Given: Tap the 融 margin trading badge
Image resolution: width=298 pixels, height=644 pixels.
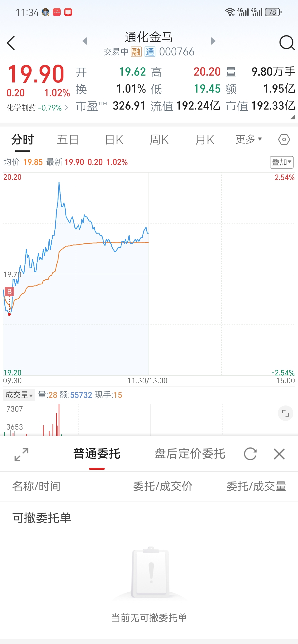Looking at the screenshot, I should [x=136, y=52].
